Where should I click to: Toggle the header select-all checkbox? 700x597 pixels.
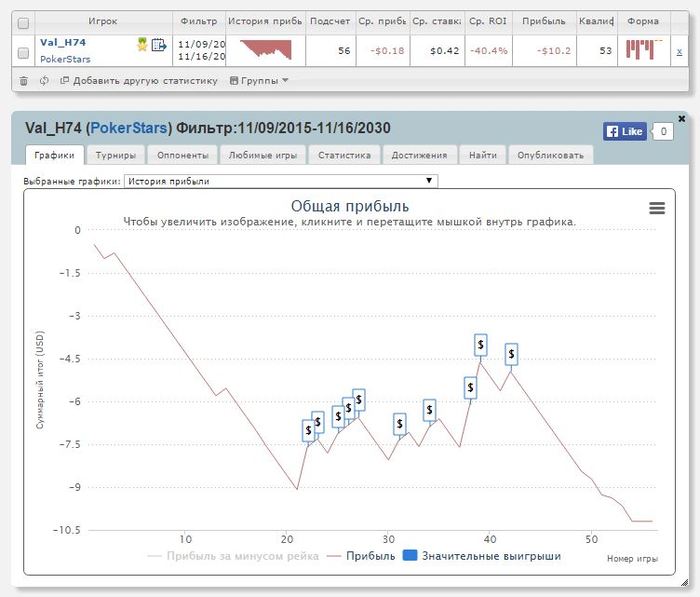pyautogui.click(x=23, y=23)
